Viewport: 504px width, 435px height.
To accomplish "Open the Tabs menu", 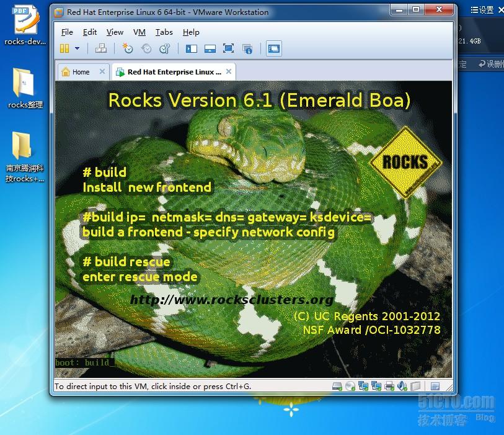I will point(164,32).
